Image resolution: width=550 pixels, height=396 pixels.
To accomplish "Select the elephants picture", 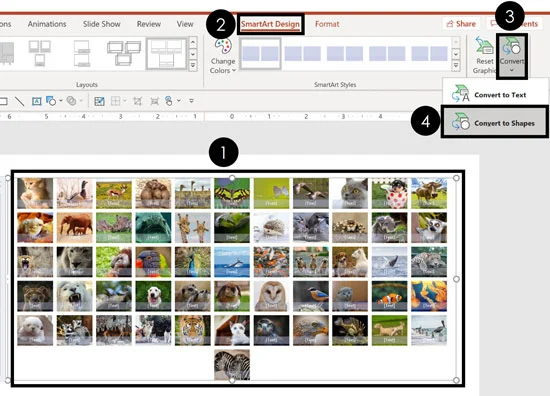I will (74, 227).
